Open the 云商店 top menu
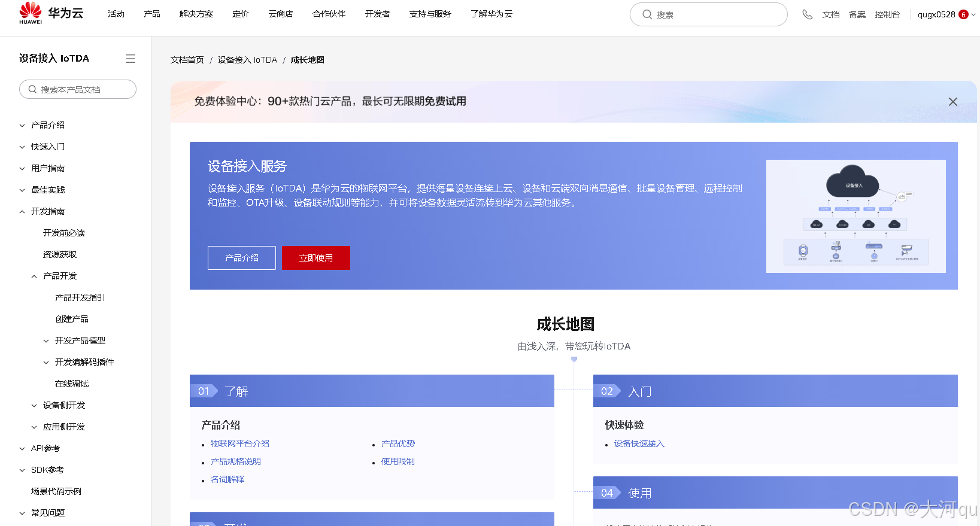 pos(281,14)
